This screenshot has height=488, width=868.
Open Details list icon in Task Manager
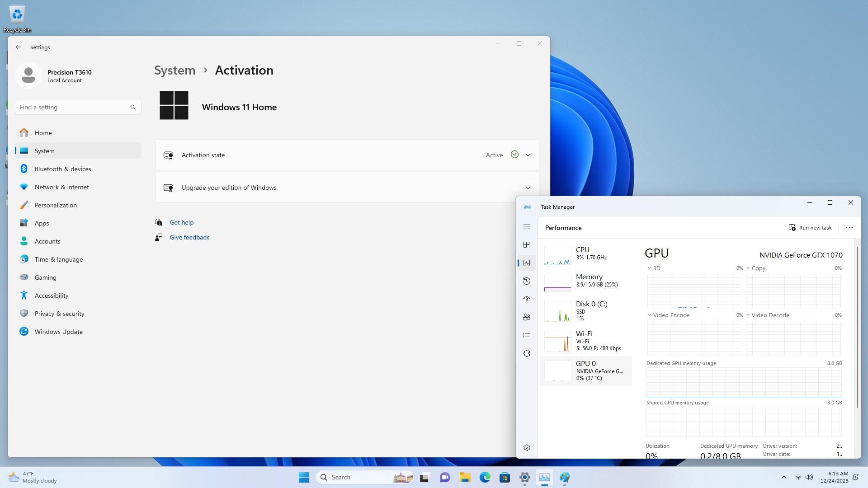point(526,335)
